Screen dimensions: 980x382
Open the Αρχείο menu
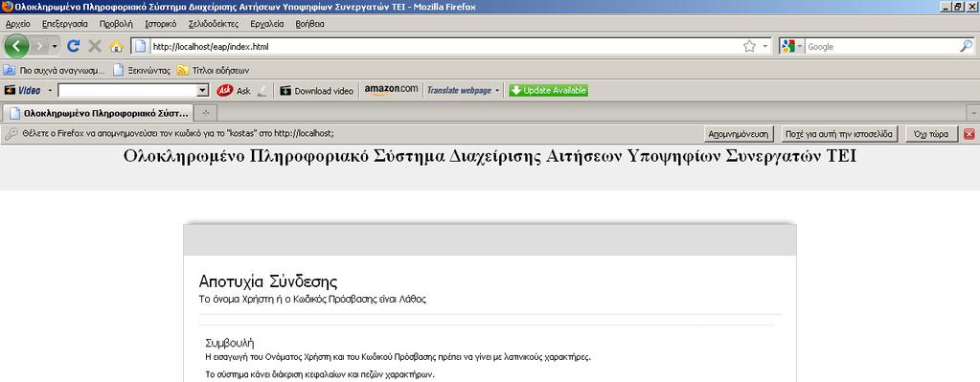click(x=17, y=24)
